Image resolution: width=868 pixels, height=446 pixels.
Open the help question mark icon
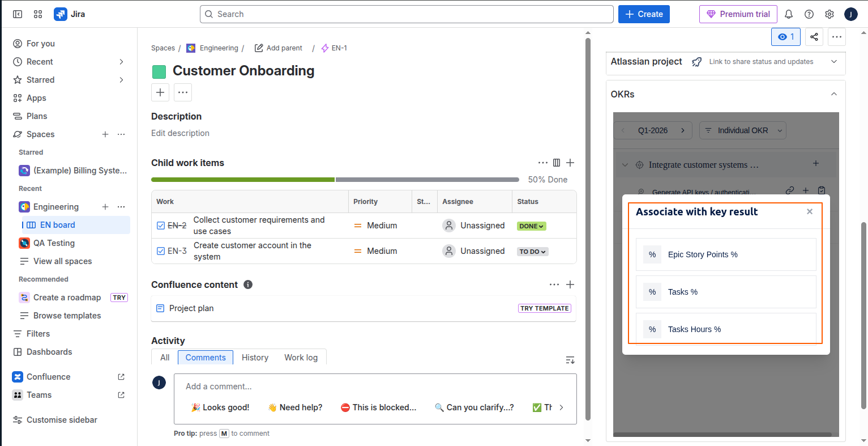pos(809,14)
